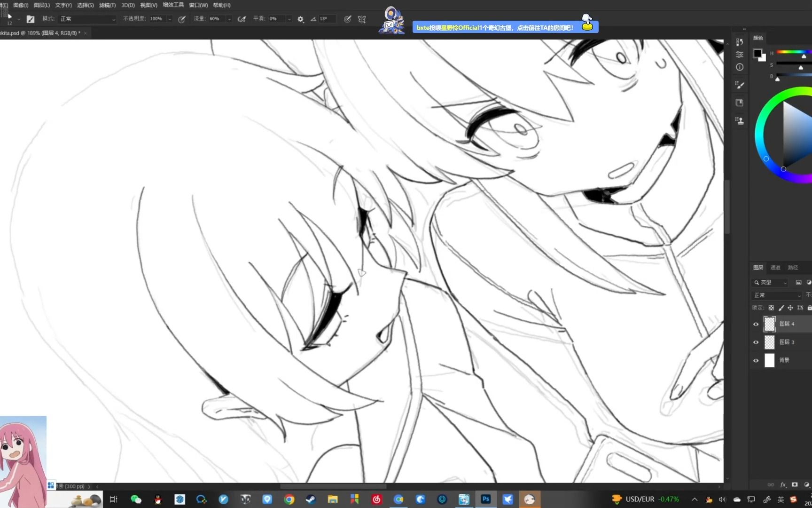Open the 视图(V) menu
Screen dimensions: 812x508
(148, 5)
